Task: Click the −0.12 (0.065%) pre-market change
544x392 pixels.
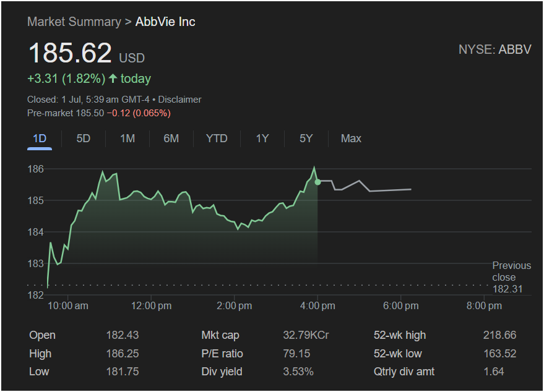Action: 139,113
